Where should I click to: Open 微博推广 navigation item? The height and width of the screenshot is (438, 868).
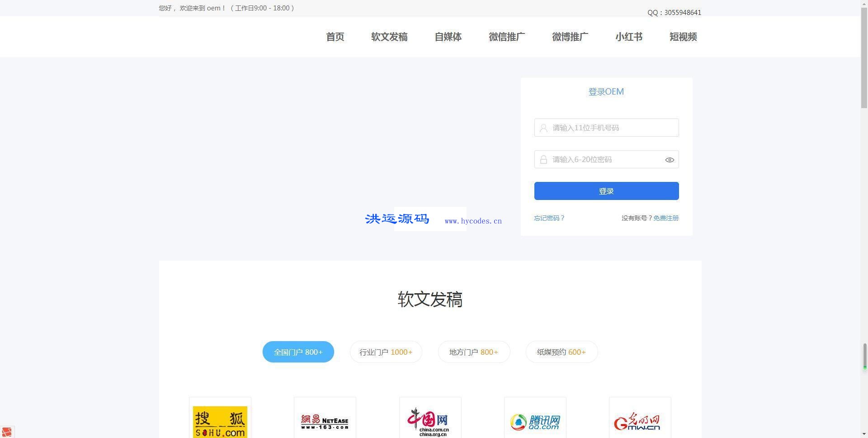click(570, 37)
